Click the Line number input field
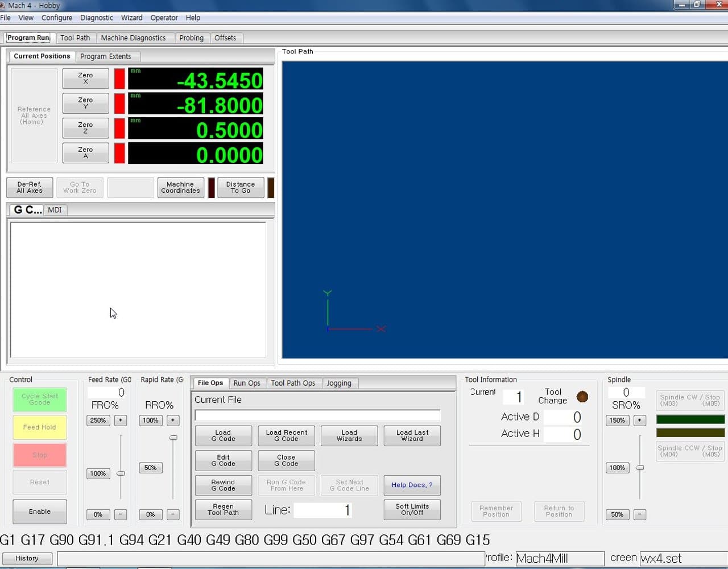 (322, 510)
